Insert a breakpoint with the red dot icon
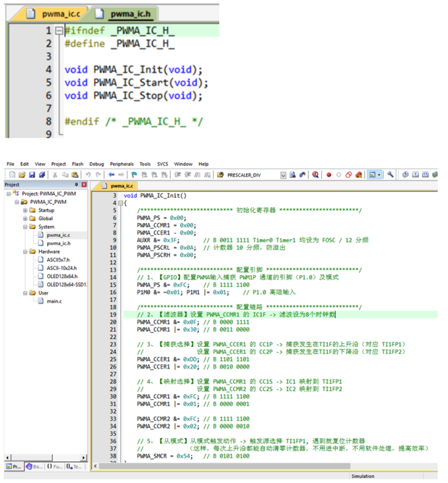 329,175
